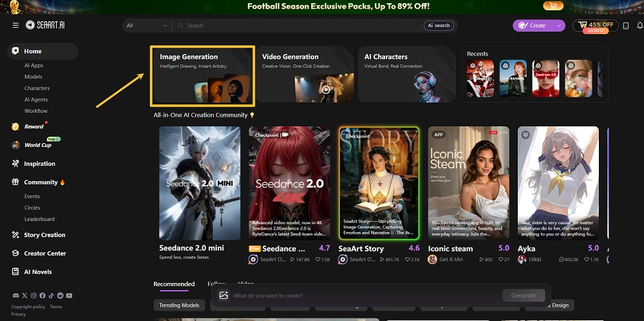This screenshot has height=321, width=644.
Task: Expand the All category dropdown in search
Action: coord(147,26)
